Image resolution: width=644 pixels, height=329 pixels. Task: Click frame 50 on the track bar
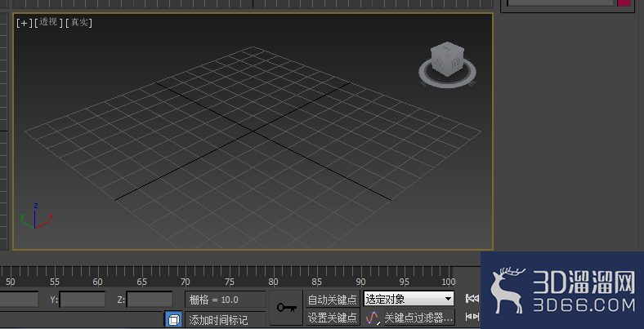11,282
